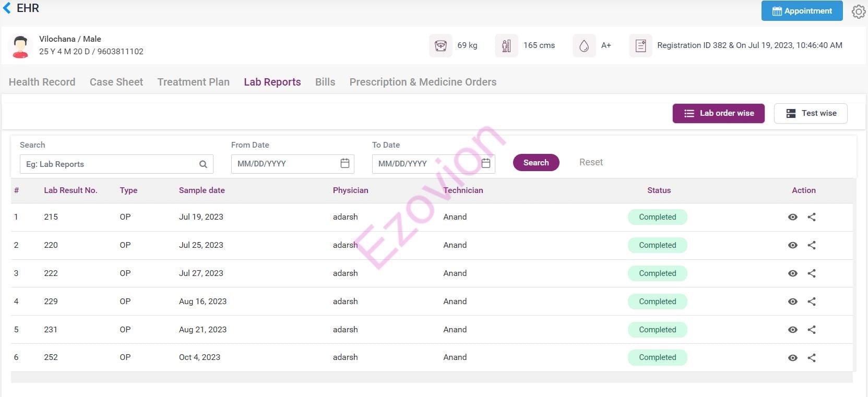Switch to Test wise view
This screenshot has width=868, height=397.
pos(810,113)
